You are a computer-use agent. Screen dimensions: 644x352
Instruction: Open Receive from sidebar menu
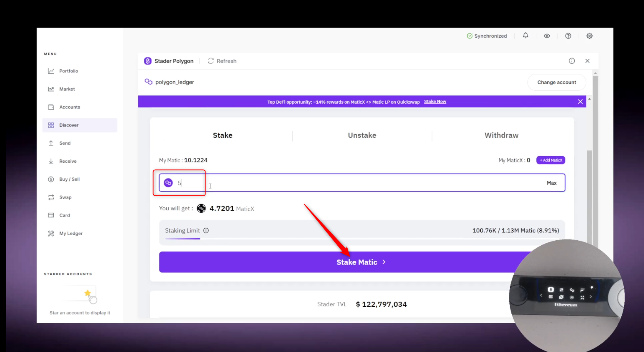[68, 161]
